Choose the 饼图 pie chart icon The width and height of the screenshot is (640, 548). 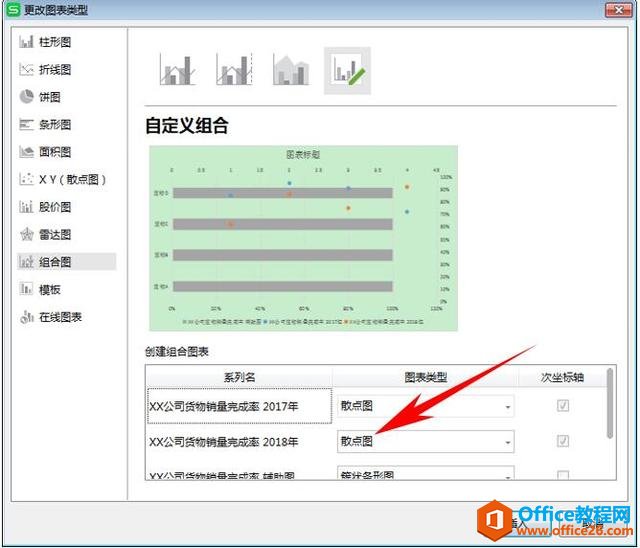26,97
